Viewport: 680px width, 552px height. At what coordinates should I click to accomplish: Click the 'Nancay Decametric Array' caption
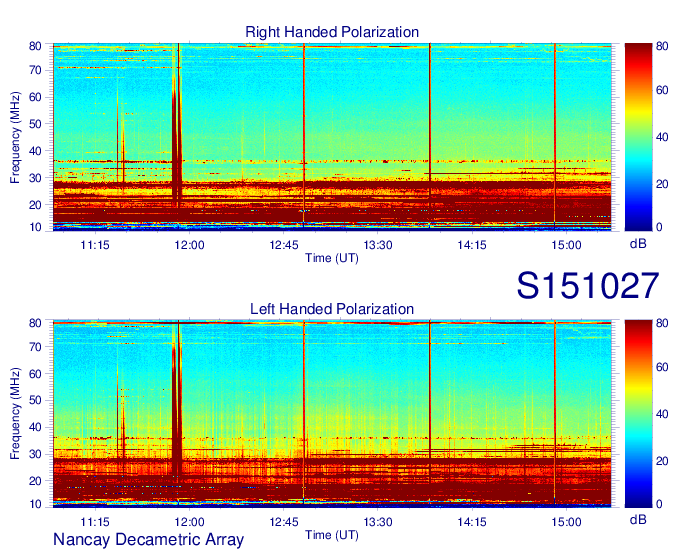(148, 539)
